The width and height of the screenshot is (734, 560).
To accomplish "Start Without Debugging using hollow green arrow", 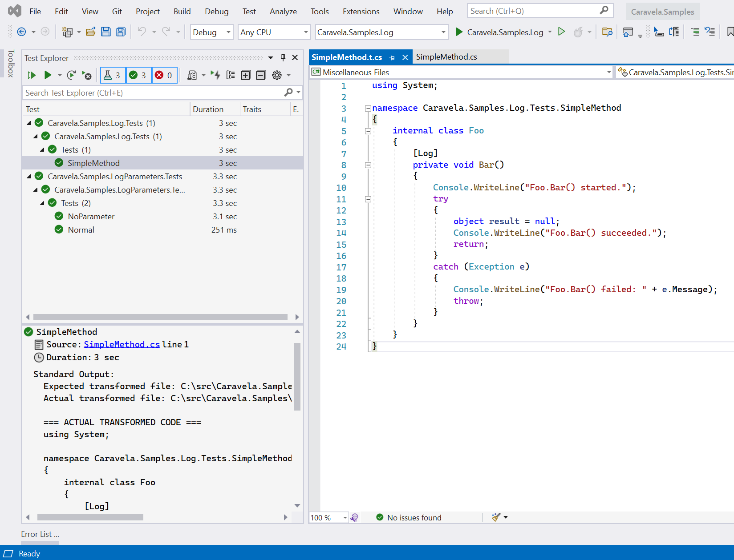I will [562, 32].
